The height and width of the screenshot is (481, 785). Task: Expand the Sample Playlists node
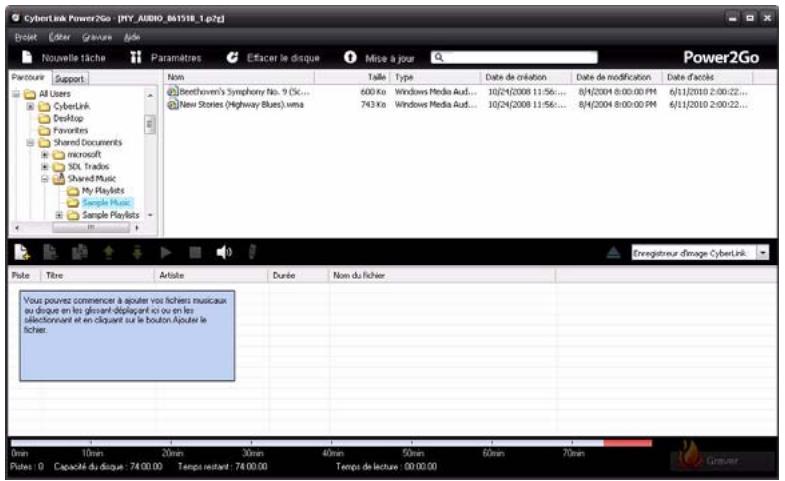click(x=59, y=215)
